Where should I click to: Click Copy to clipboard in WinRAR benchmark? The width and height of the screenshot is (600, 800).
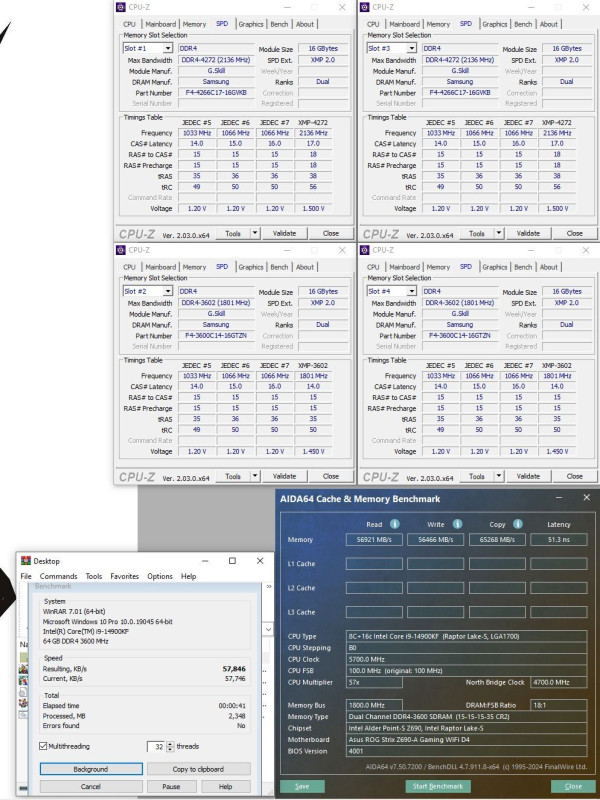click(198, 769)
